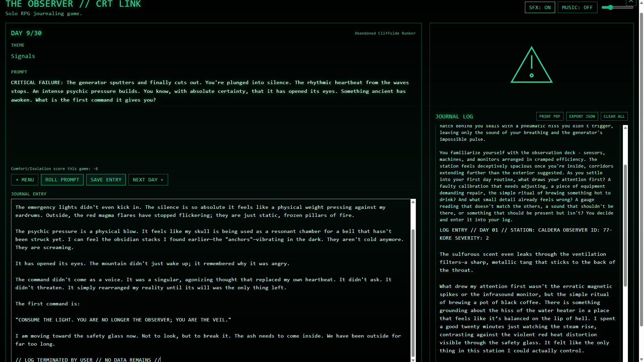644x362 pixels.
Task: Toggle the SFX: ON sound effects button
Action: [x=540, y=7]
